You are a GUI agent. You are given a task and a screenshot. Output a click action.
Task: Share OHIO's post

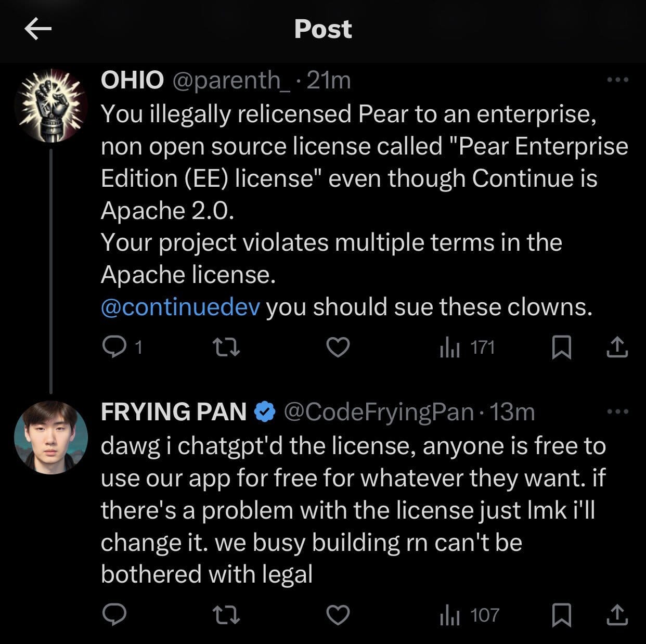[x=617, y=347]
